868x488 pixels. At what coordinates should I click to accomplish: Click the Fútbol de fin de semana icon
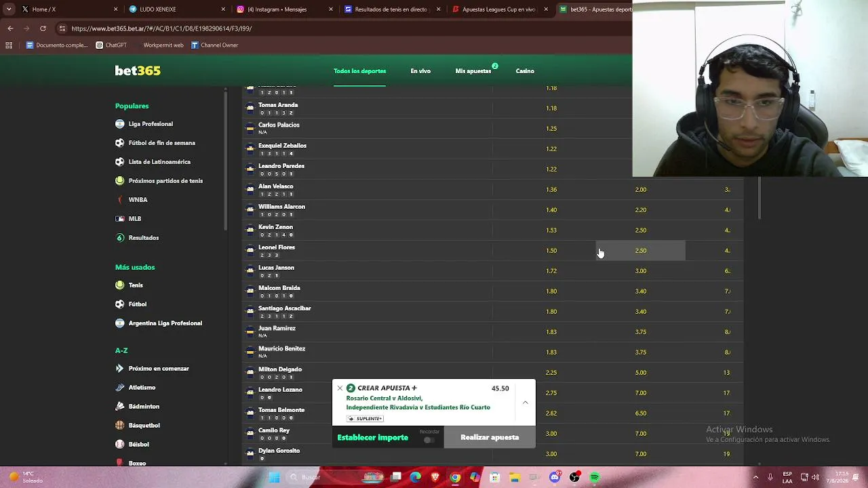(x=120, y=143)
